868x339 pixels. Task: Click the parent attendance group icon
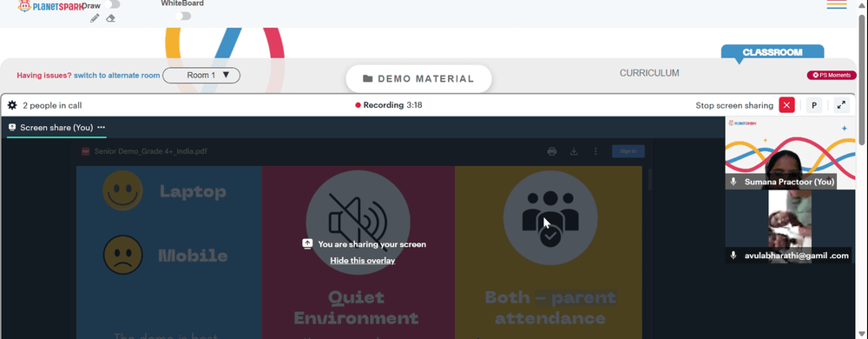coord(550,217)
